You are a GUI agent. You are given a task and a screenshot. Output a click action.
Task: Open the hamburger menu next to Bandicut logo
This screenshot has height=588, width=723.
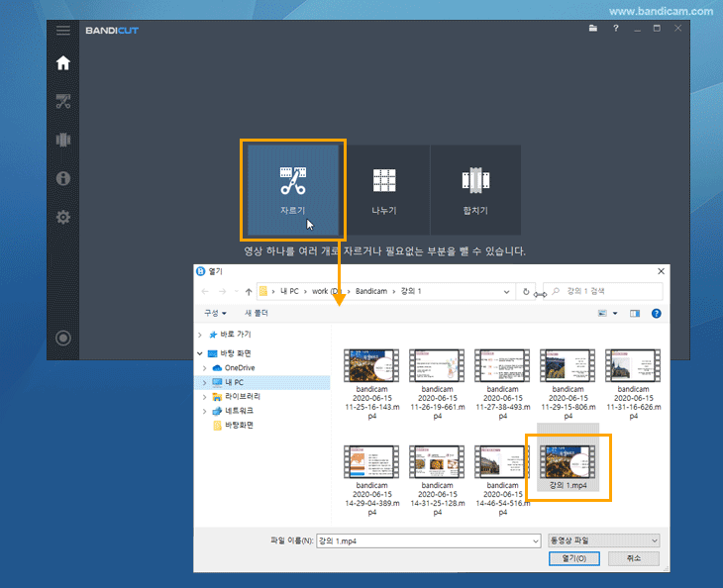coord(63,30)
